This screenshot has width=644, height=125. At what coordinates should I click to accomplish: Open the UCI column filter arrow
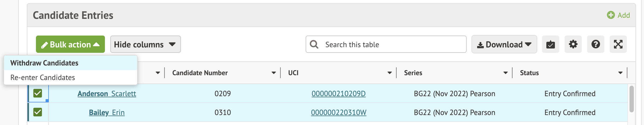pyautogui.click(x=390, y=73)
